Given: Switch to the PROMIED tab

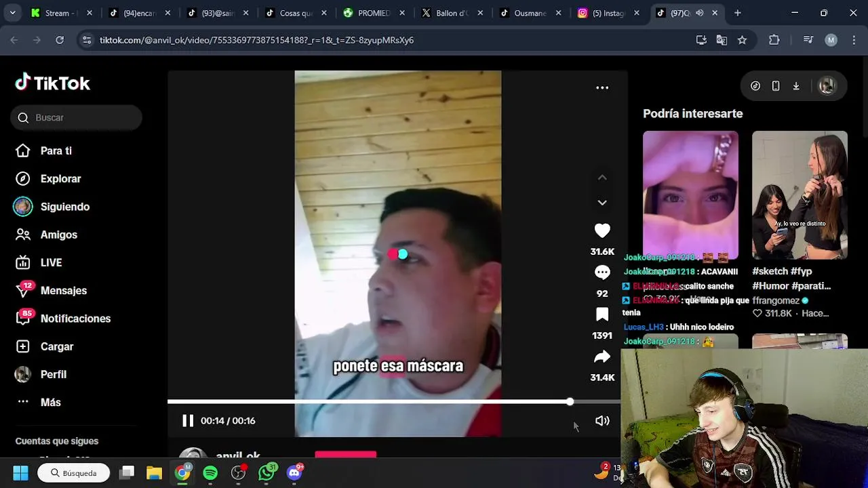Looking at the screenshot, I should coord(375,13).
